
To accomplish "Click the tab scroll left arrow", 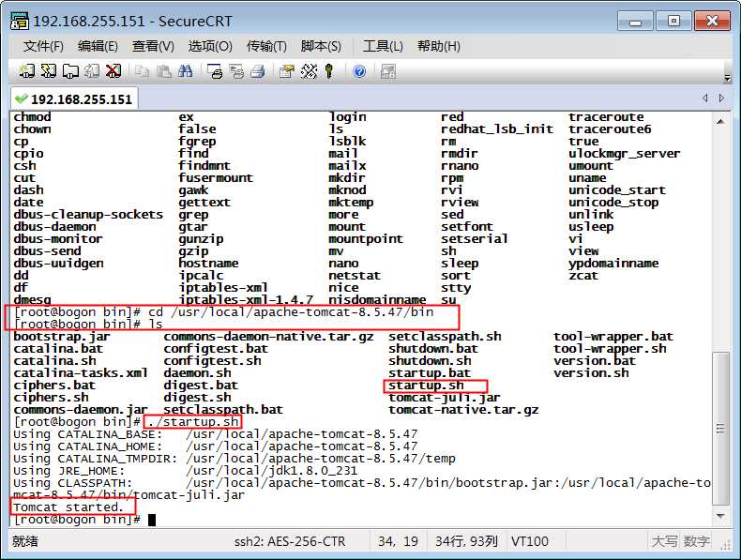I will pyautogui.click(x=705, y=98).
